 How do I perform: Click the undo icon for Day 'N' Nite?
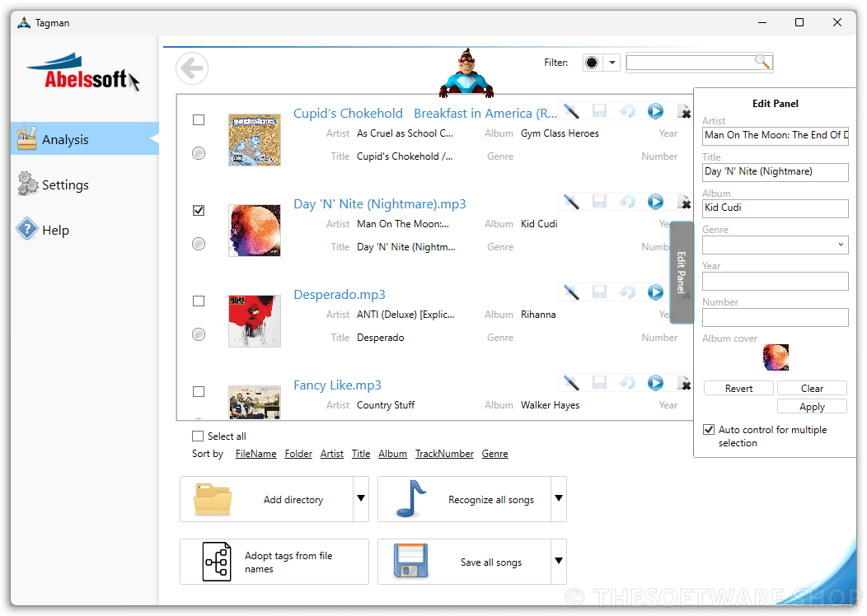pyautogui.click(x=627, y=202)
